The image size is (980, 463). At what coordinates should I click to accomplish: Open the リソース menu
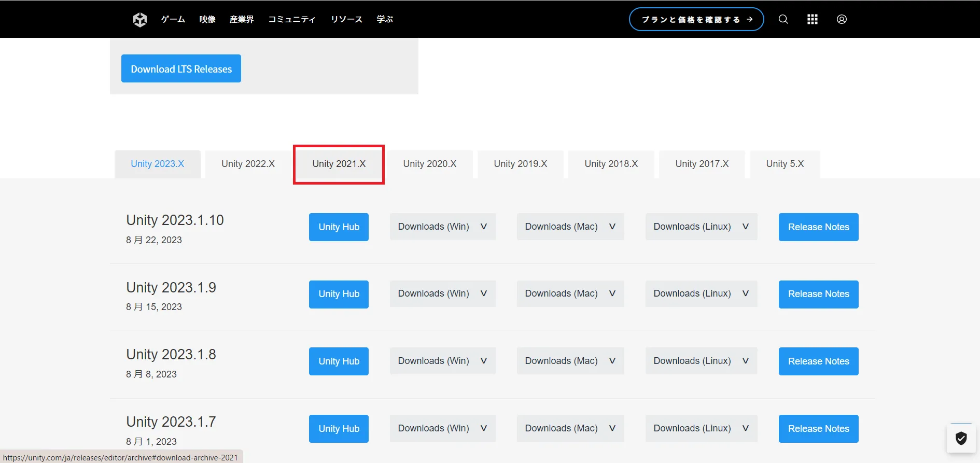pos(346,19)
